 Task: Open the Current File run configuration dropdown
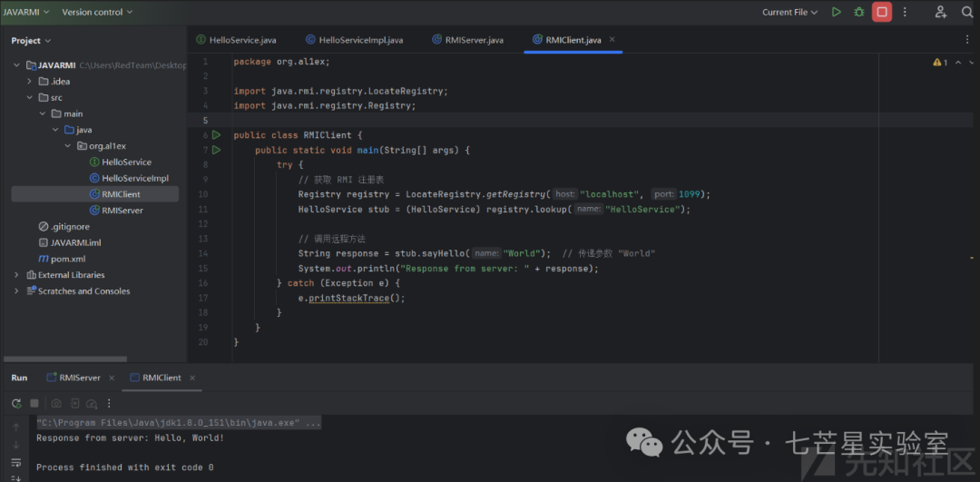(790, 12)
